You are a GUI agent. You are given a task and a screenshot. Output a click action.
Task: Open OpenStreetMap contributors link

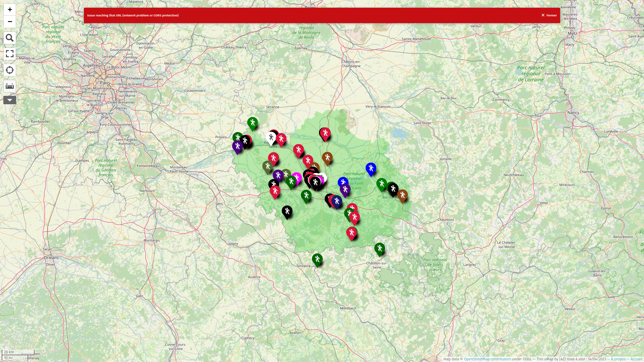point(487,359)
